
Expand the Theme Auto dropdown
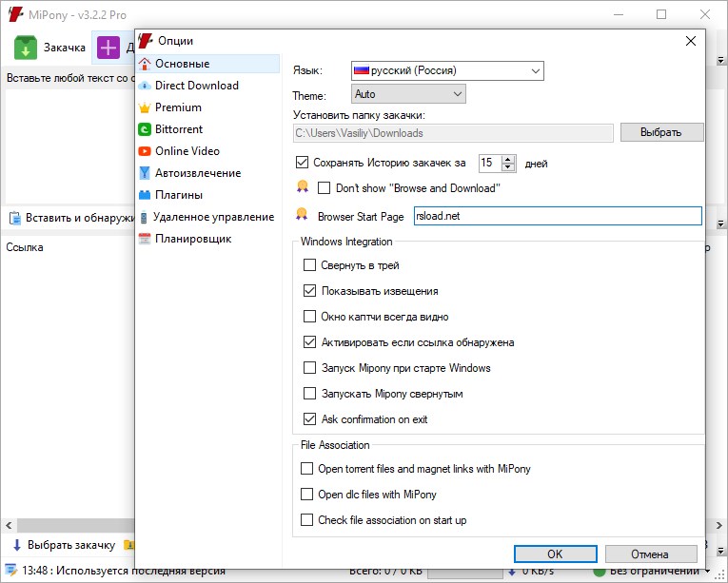pos(408,94)
